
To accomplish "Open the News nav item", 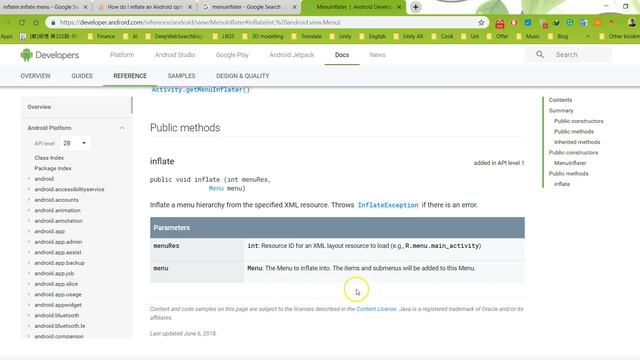I will pos(378,55).
